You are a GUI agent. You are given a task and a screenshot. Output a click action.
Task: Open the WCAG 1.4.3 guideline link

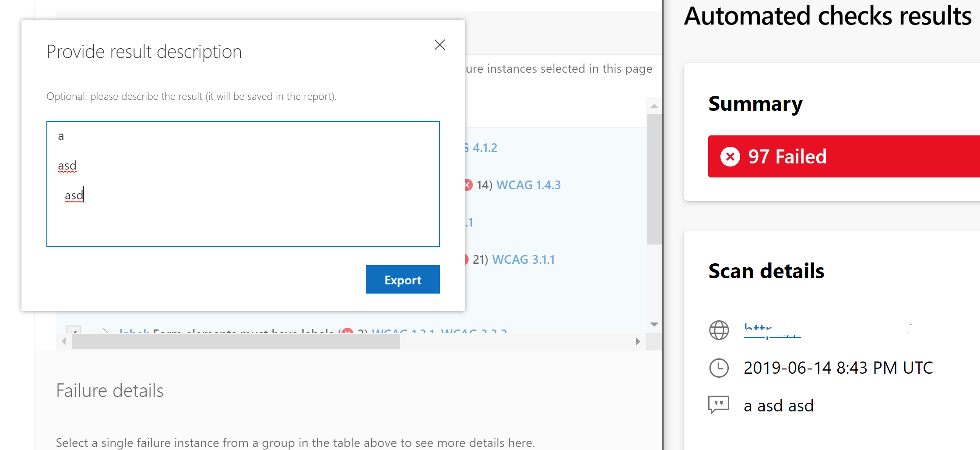tap(529, 184)
